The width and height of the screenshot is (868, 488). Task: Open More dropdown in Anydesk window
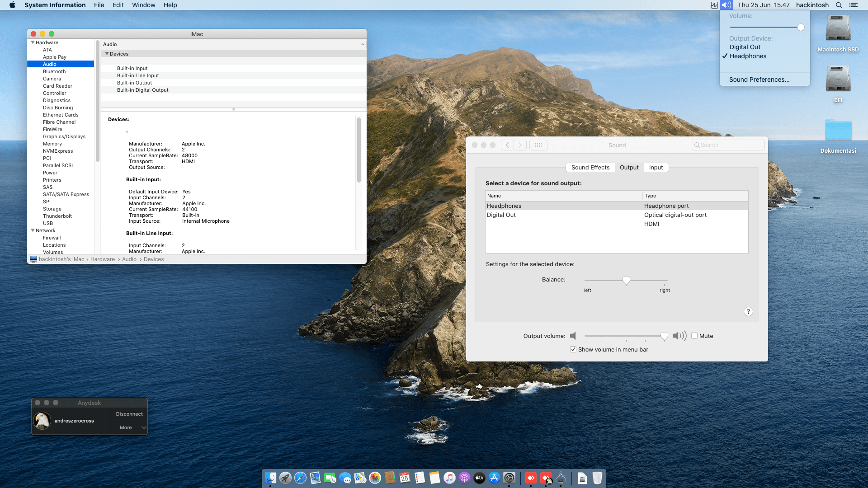pyautogui.click(x=129, y=427)
